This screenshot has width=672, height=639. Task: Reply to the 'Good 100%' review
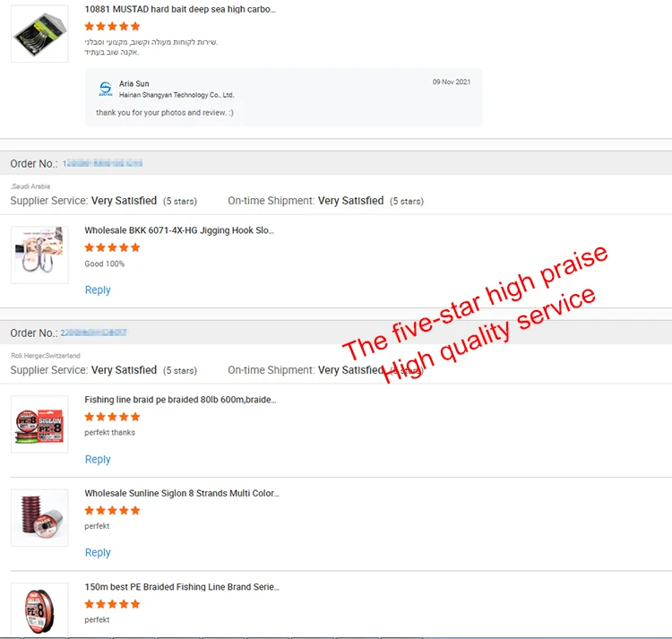(x=98, y=290)
